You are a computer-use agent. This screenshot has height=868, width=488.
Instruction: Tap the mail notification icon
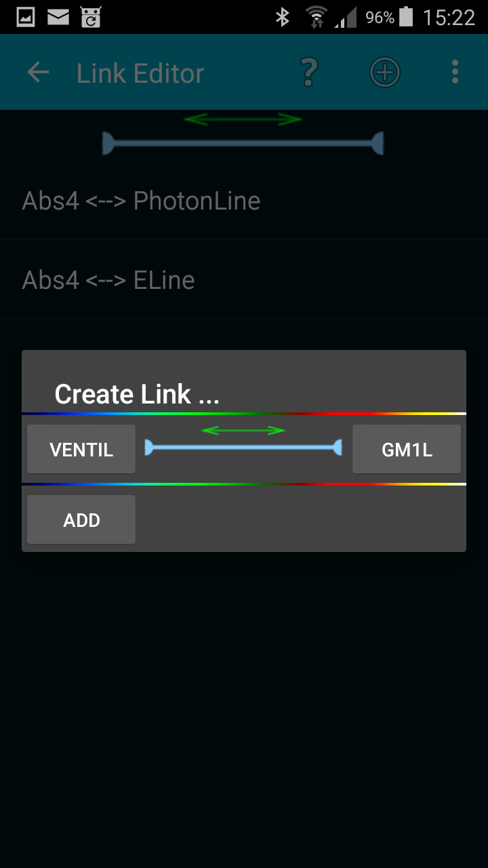[x=58, y=18]
